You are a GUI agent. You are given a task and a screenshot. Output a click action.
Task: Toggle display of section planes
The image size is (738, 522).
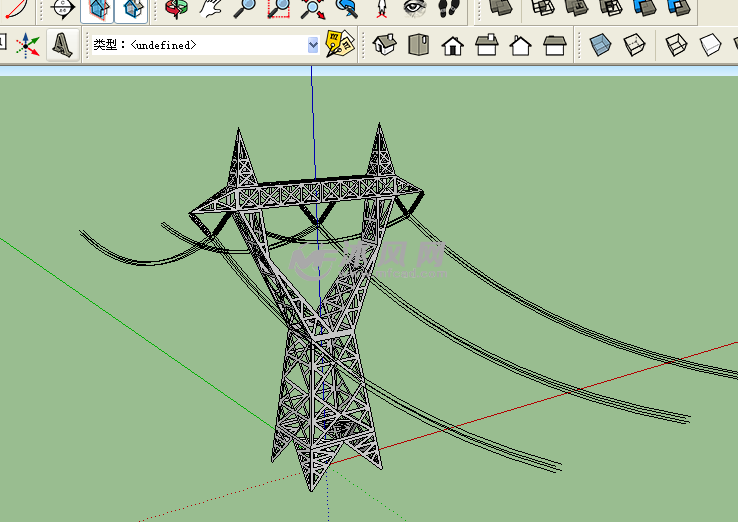[96, 9]
